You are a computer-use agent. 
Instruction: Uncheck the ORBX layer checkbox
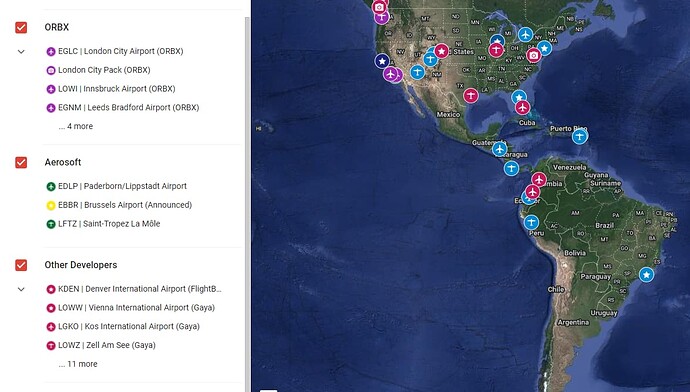coord(21,27)
